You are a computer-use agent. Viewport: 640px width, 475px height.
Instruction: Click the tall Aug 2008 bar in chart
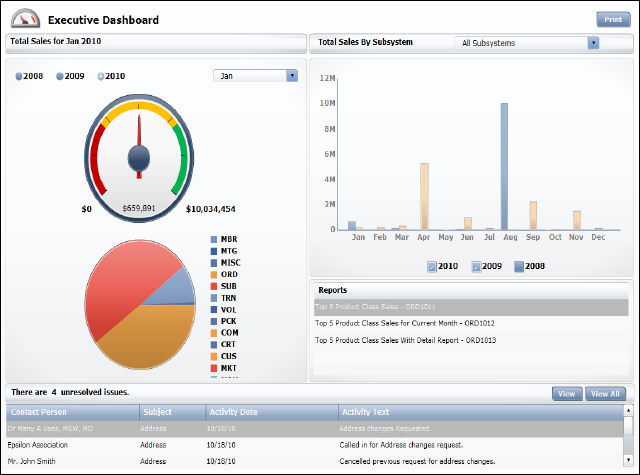coord(504,166)
